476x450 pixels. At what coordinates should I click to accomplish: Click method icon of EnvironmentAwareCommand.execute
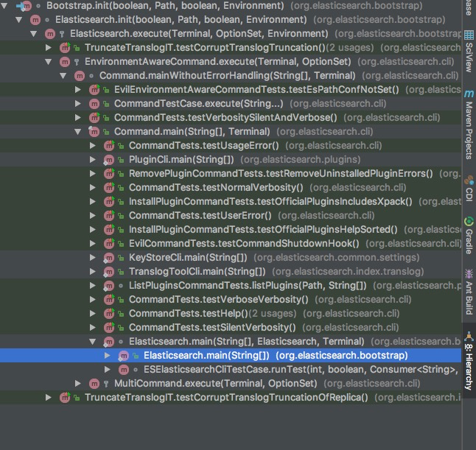coord(65,62)
